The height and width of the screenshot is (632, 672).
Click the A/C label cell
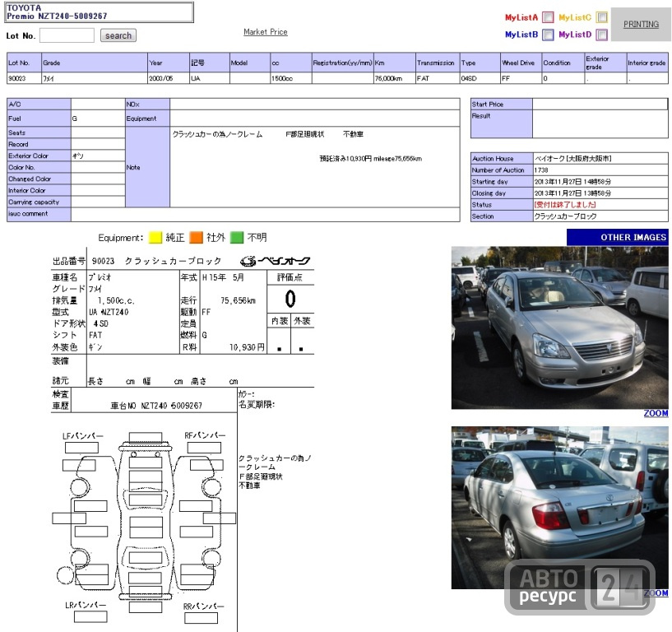[39, 105]
